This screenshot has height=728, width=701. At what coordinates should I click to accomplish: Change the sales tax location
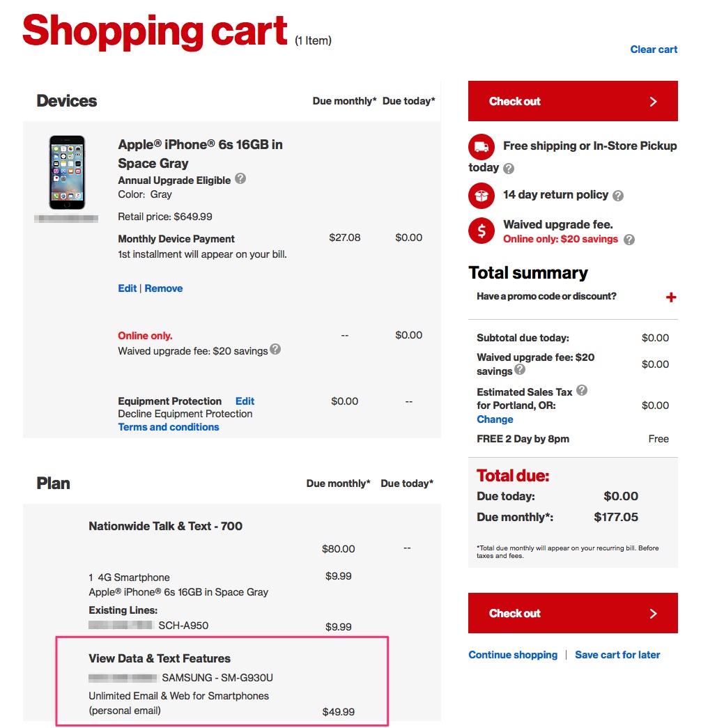[x=495, y=419]
